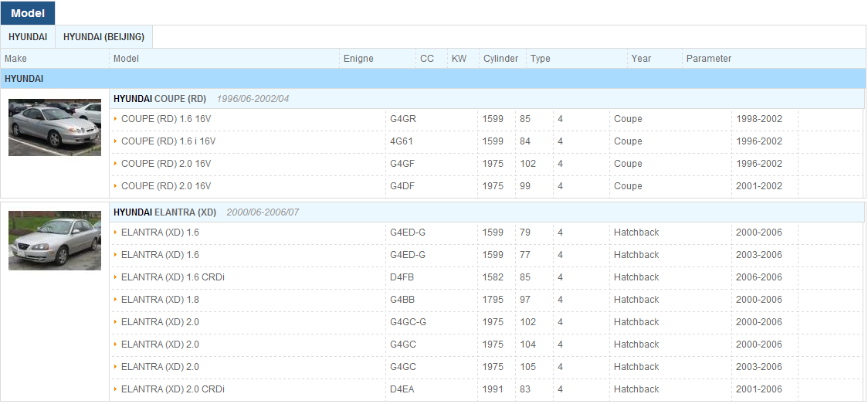Click the silver Hyundai Coupe thumbnail
Viewport: 868px width, 404px height.
pyautogui.click(x=55, y=127)
